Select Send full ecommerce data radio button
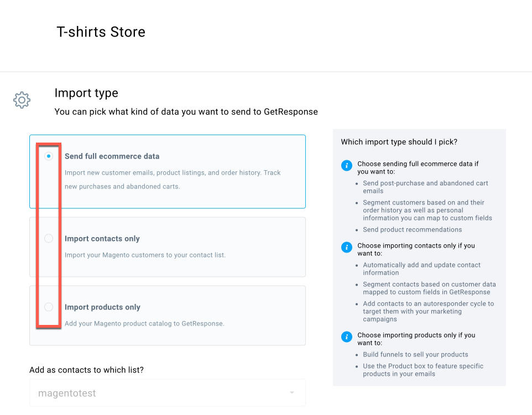532x415 pixels. point(49,156)
